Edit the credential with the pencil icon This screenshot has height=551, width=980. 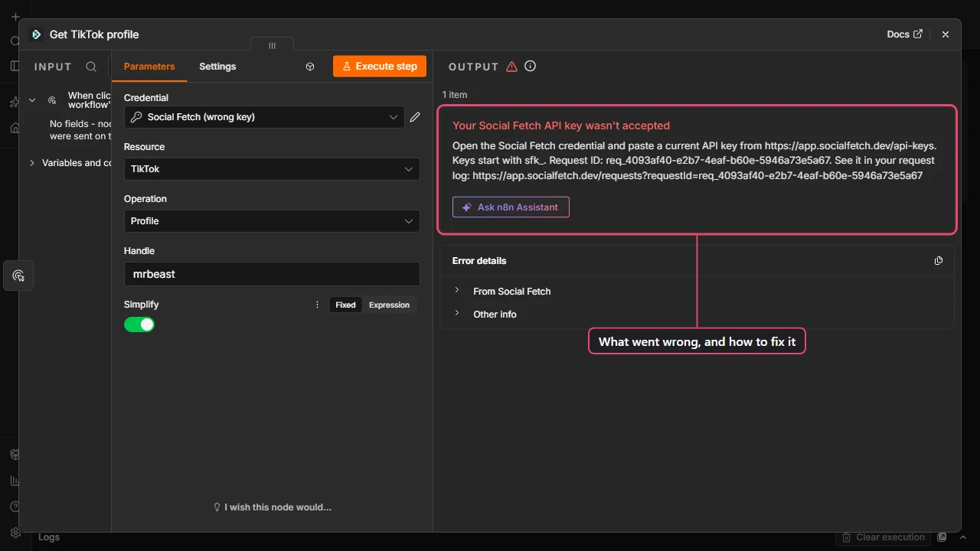click(415, 117)
